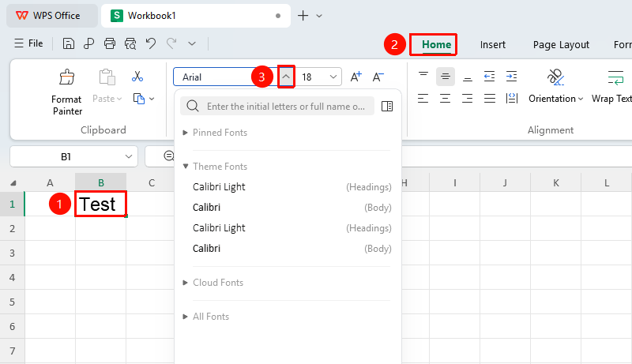Switch to WPS Office home tab
The image size is (632, 364).
pos(51,16)
